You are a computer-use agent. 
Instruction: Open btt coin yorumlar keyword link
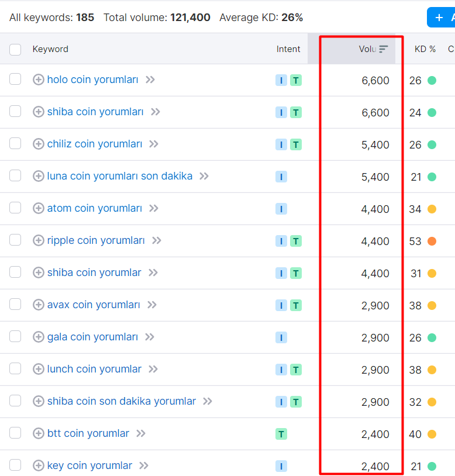[x=88, y=433]
